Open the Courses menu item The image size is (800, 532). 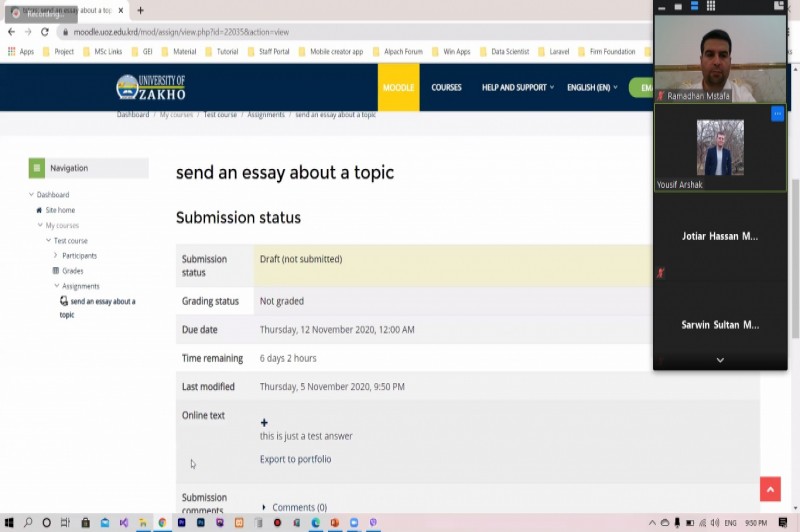(x=446, y=88)
